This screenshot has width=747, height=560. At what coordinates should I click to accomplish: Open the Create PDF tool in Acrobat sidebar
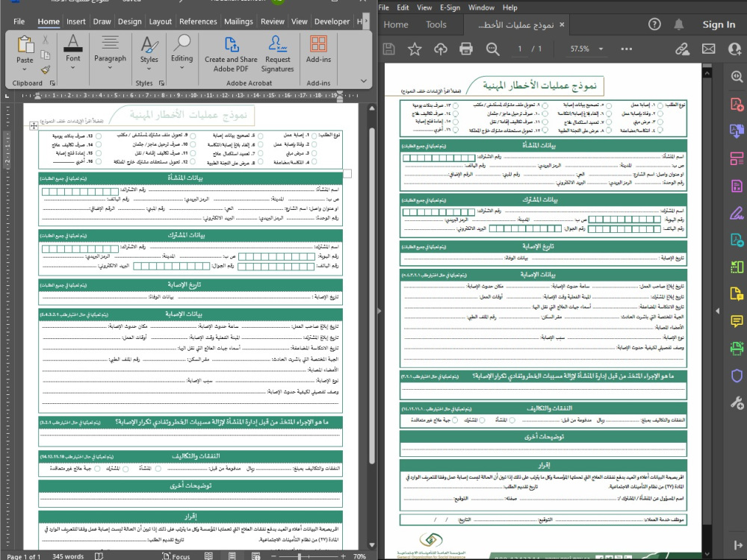[737, 104]
